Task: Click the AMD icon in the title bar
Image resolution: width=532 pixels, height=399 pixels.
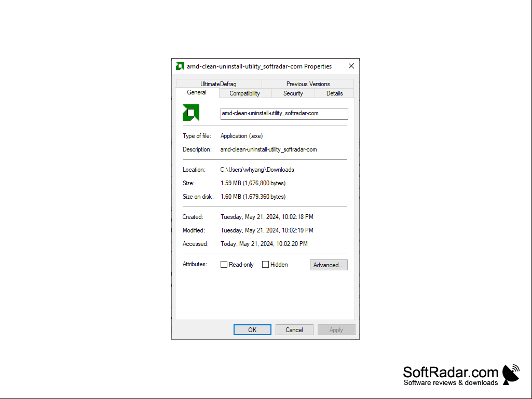Action: 180,66
